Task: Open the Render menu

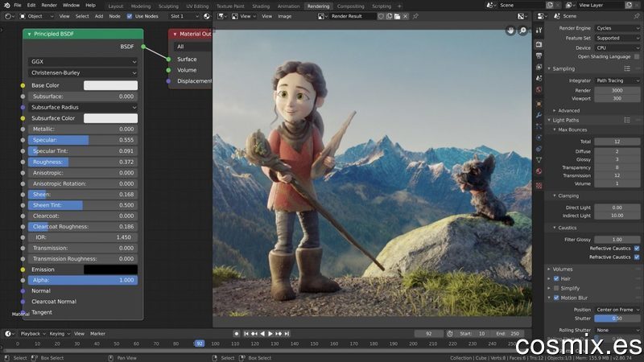Action: click(x=49, y=6)
